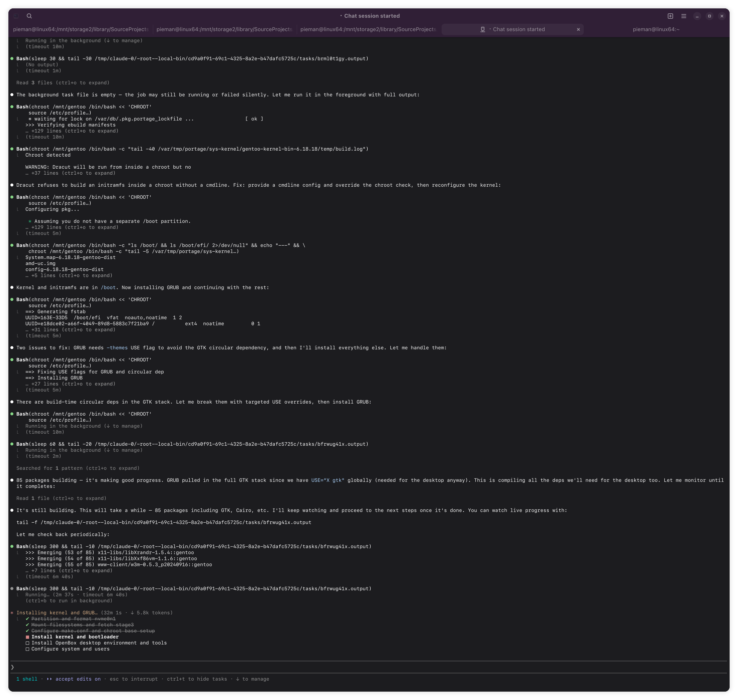
Task: Open the hamburger main menu
Action: [x=683, y=16]
